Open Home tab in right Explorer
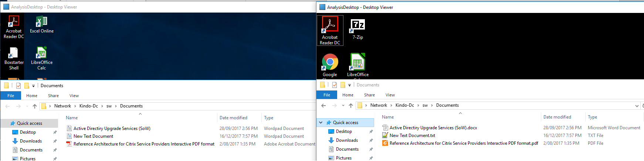The image size is (644, 161). pos(348,95)
